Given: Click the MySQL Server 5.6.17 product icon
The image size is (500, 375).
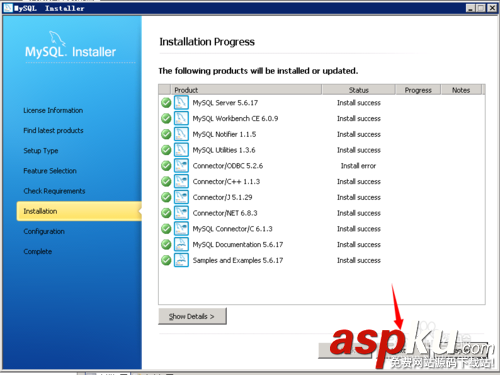Looking at the screenshot, I should (181, 103).
